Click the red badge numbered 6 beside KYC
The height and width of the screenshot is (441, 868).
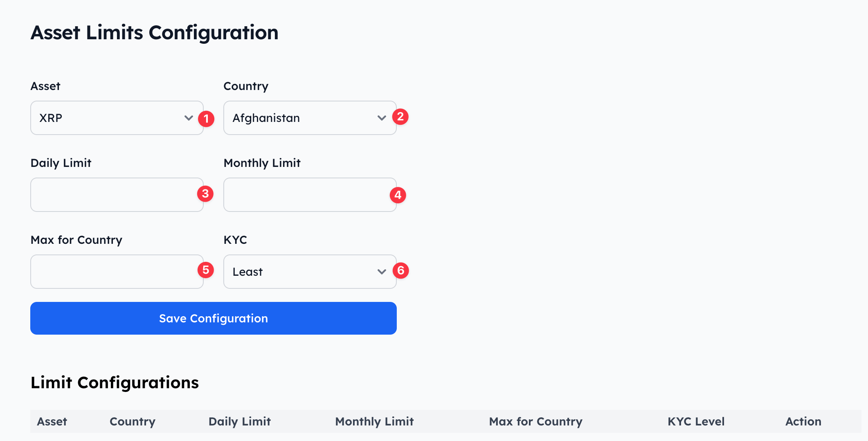tap(401, 270)
